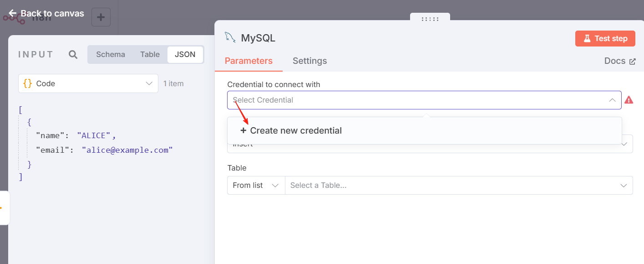Expand the Select a Table chevron
The height and width of the screenshot is (264, 644).
click(x=624, y=186)
